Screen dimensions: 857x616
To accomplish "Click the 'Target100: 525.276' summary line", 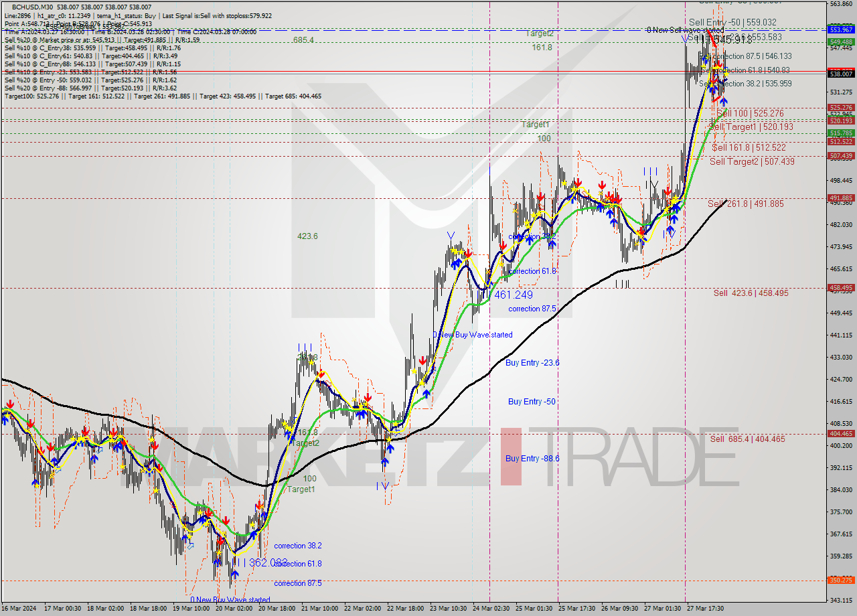I will pyautogui.click(x=163, y=96).
